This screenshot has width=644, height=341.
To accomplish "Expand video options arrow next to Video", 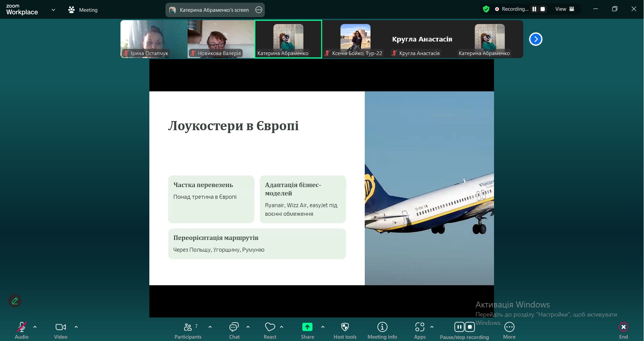I will point(76,327).
